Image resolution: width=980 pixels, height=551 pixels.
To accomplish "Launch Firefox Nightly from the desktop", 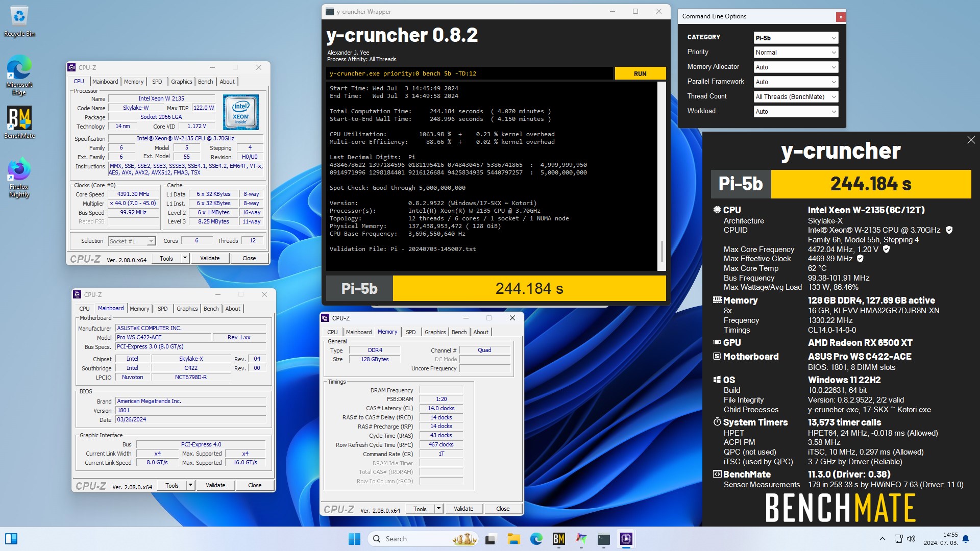I will 19,178.
